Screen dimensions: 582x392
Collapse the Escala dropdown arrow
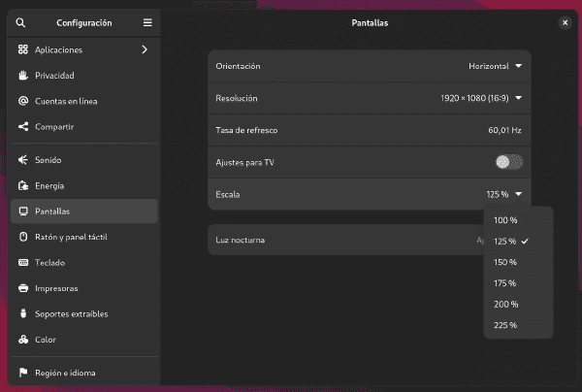pos(519,194)
